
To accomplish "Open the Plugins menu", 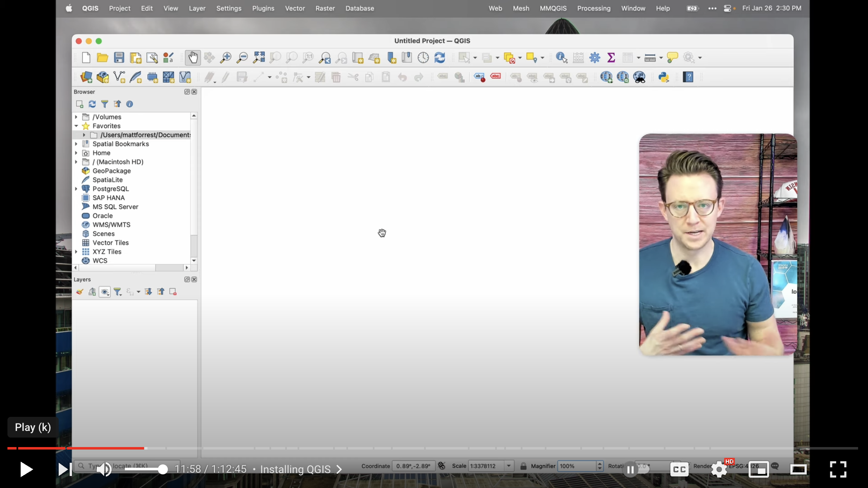I will [x=263, y=8].
